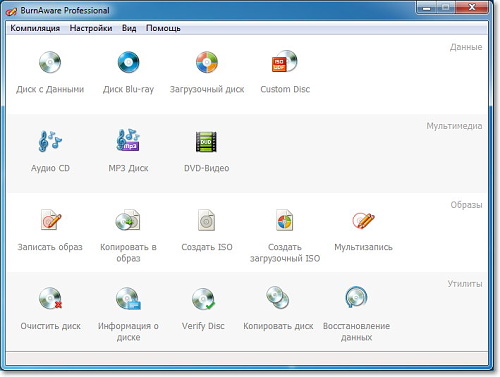This screenshot has width=500, height=377.
Task: Select the Создать ISO document icon
Action: [206, 220]
